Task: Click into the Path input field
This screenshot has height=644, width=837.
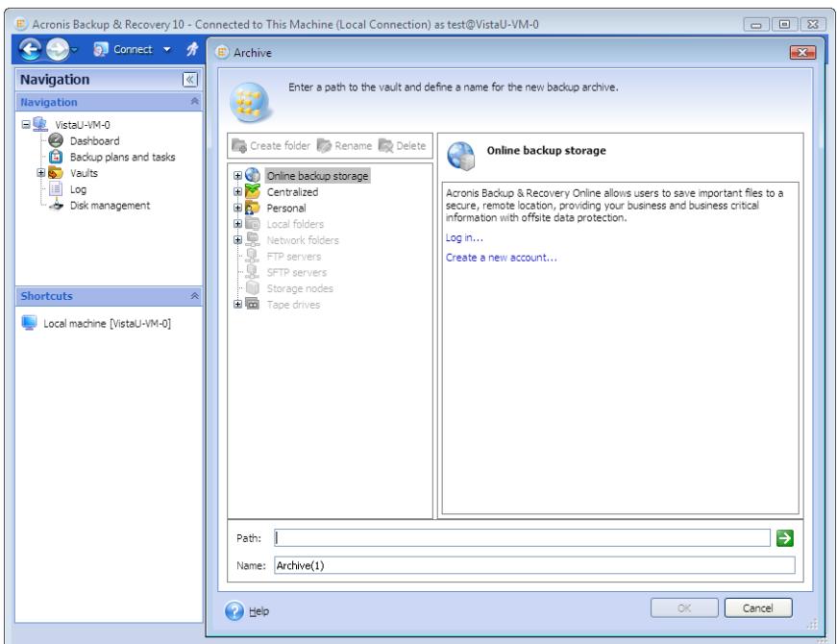Action: [522, 537]
